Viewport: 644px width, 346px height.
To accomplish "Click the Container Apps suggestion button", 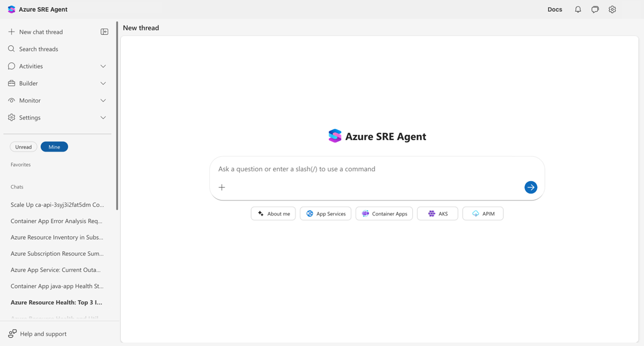I will pyautogui.click(x=384, y=214).
